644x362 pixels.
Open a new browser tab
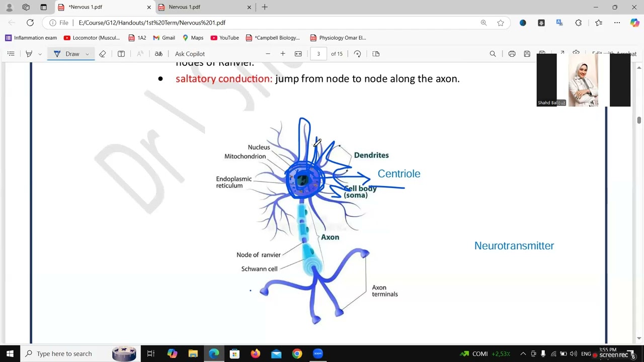265,7
